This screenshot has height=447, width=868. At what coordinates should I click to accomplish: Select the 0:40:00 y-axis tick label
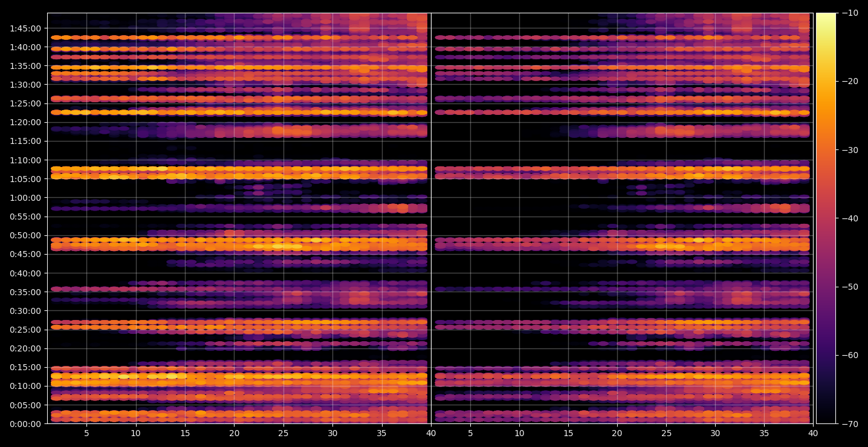click(25, 273)
